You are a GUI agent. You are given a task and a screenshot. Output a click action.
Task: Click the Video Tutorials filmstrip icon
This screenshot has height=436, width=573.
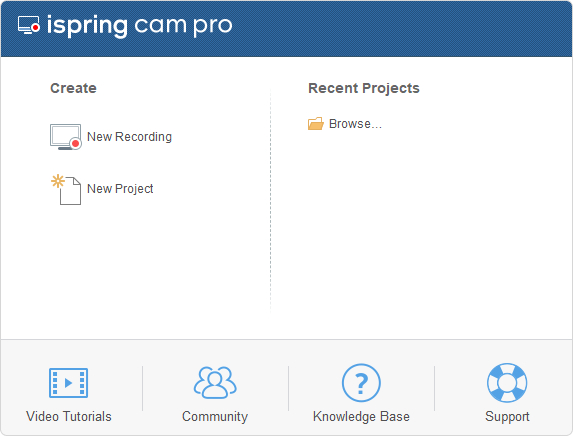68,383
